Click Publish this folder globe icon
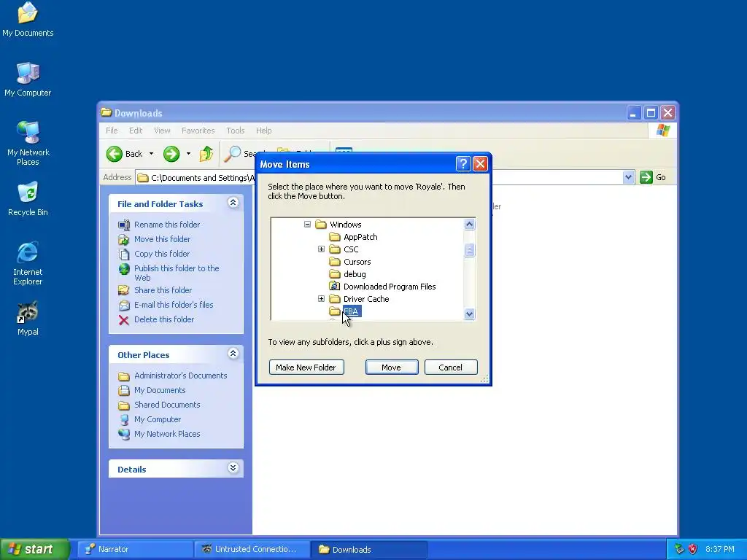Screen dimensions: 747x560 124,269
